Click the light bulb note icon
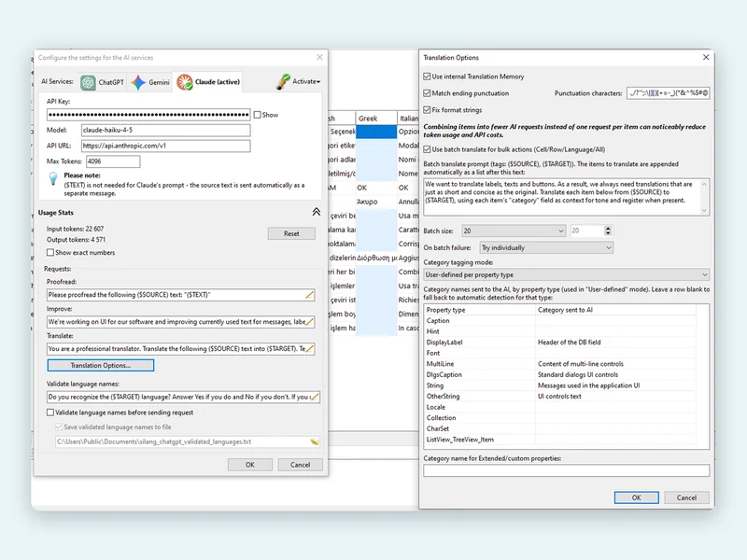Viewport: 747px width, 560px height. pos(53,178)
